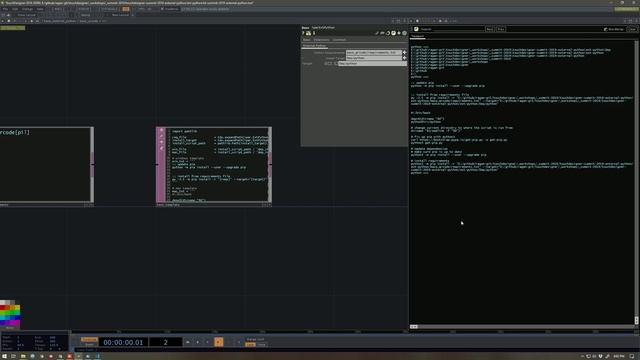Click the Prev search button in Textport
The width and height of the screenshot is (640, 360).
501,29
